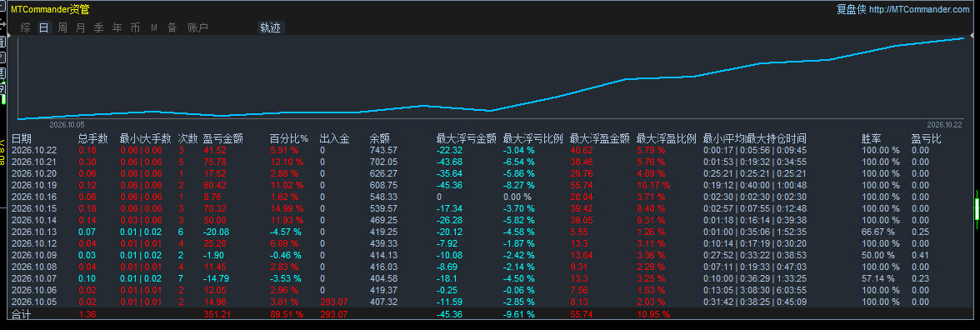The height and width of the screenshot is (330, 980).
Task: Click the 次数 column header
Action: pos(188,138)
